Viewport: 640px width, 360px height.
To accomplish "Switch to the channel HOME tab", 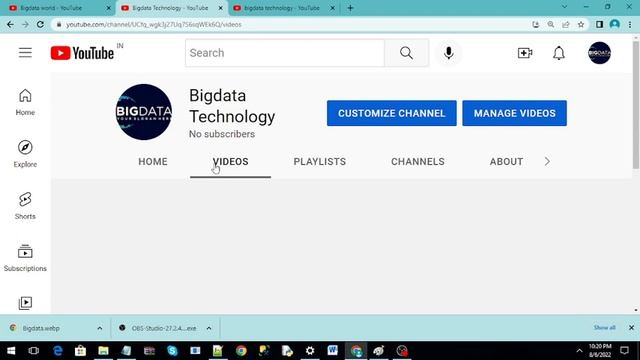I will pos(153,162).
